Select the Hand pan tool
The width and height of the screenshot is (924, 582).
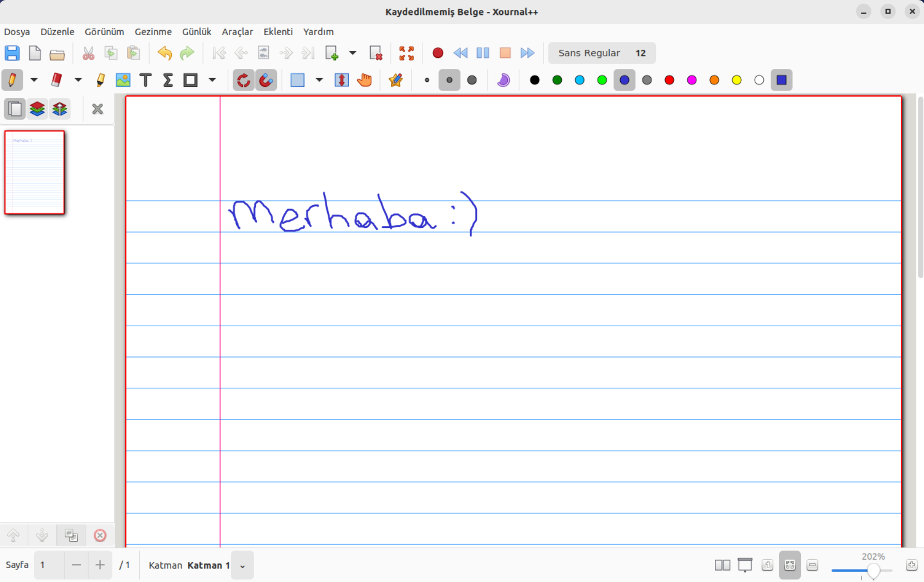pyautogui.click(x=364, y=80)
